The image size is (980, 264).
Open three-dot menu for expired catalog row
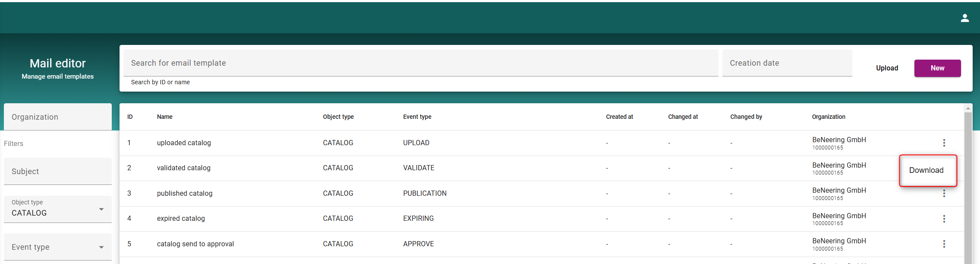tap(944, 219)
